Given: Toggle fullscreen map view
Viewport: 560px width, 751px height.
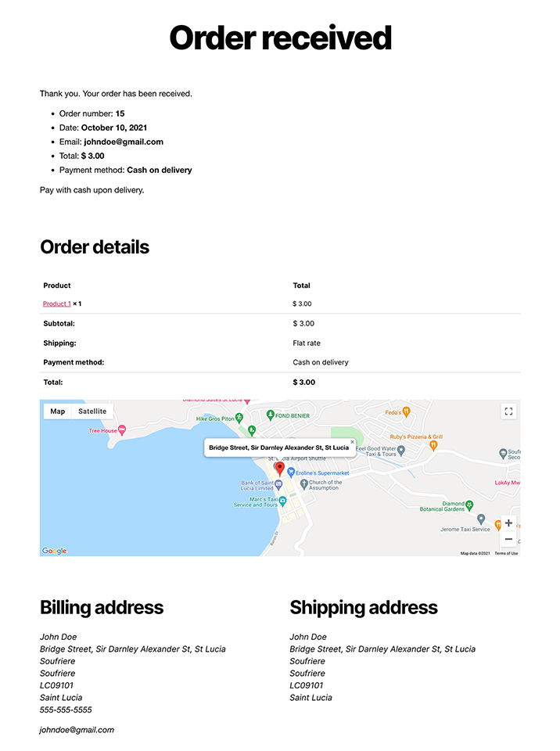Looking at the screenshot, I should point(508,411).
